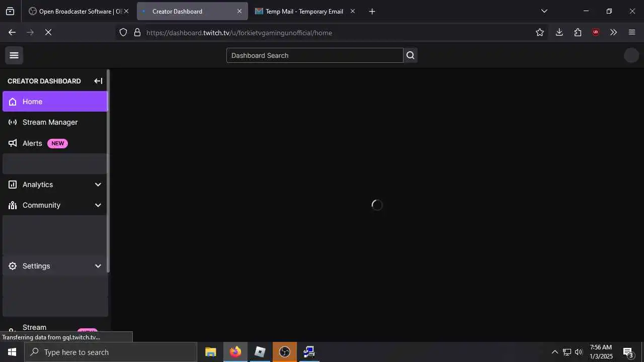Expand the Settings section chevron
644x362 pixels.
point(98,266)
